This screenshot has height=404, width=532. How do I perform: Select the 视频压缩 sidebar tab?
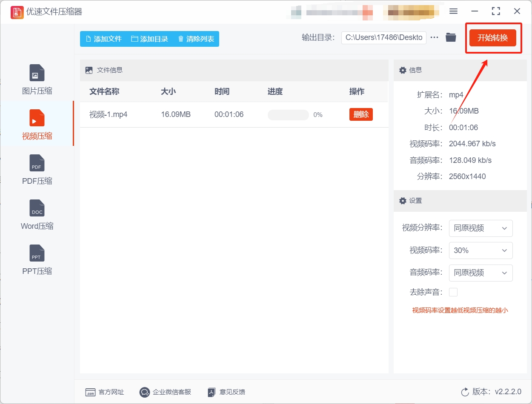tap(37, 124)
